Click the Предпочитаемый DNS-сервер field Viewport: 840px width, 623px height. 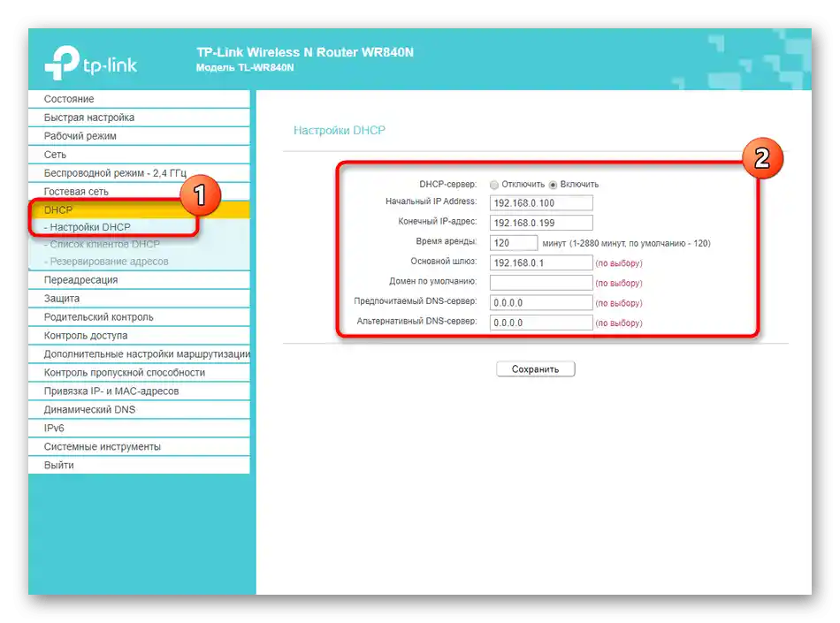[541, 303]
